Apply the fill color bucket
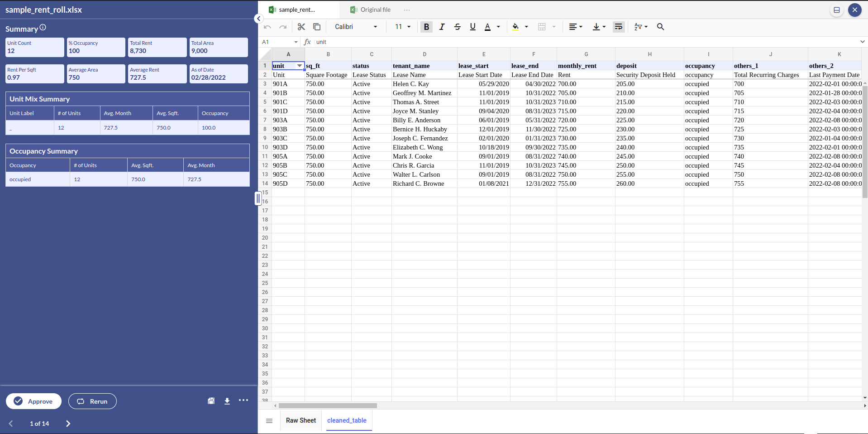 [x=515, y=27]
